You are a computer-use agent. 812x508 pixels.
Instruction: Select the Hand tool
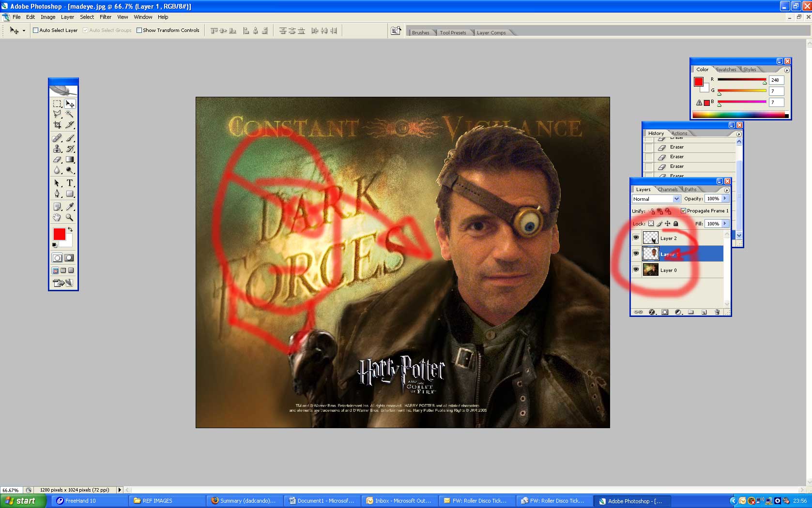[x=57, y=217]
